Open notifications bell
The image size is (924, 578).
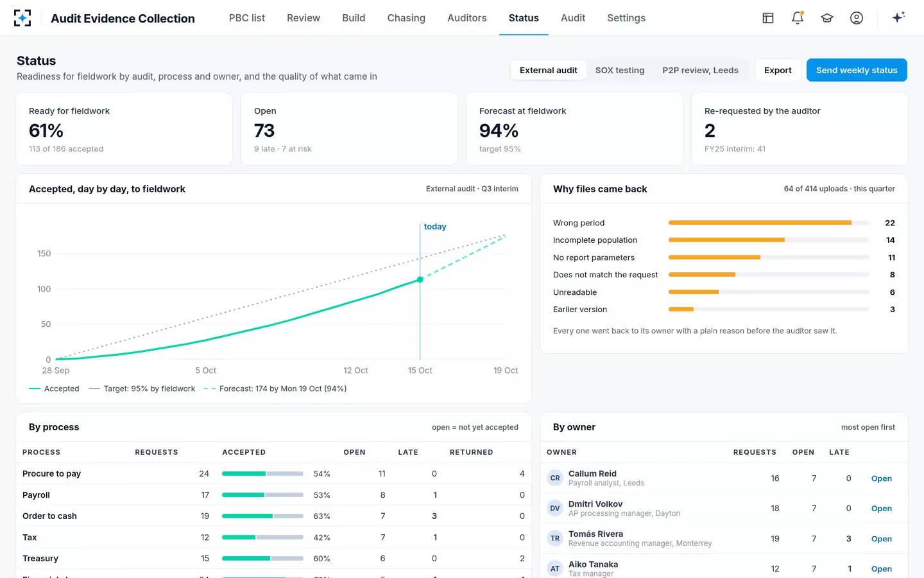pos(798,18)
